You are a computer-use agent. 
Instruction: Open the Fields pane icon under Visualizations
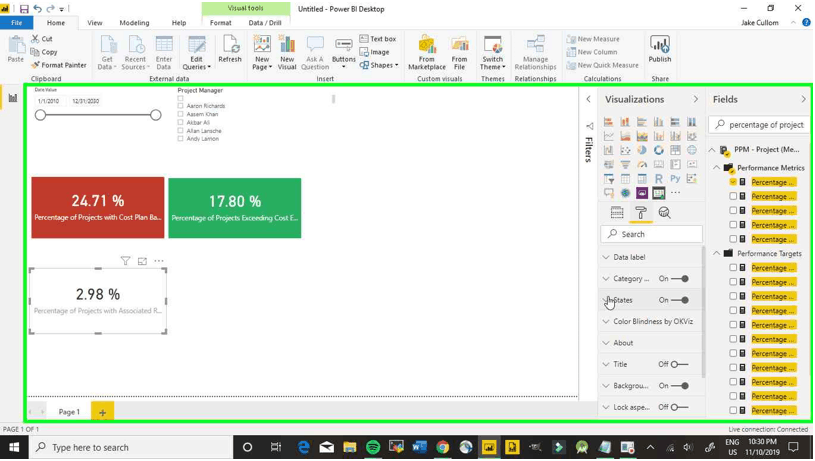(617, 213)
